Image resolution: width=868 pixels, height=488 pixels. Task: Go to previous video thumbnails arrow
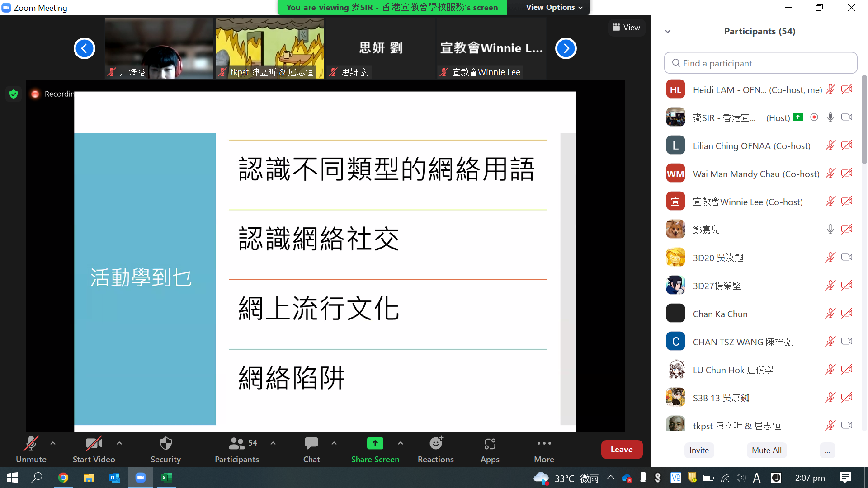click(85, 48)
